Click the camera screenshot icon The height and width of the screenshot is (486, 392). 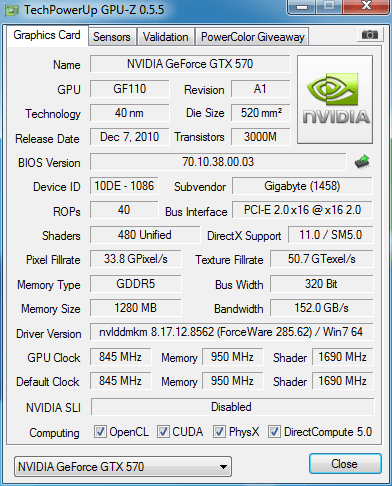pos(369,34)
